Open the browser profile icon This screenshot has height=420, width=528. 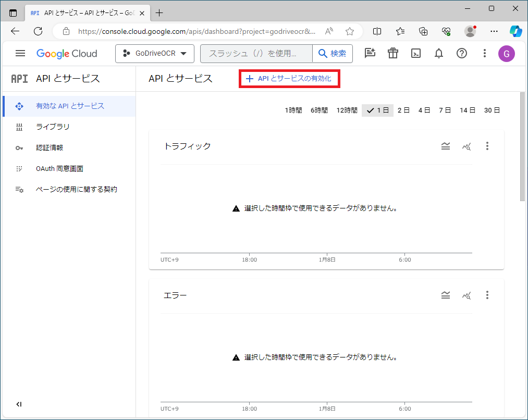coord(470,31)
